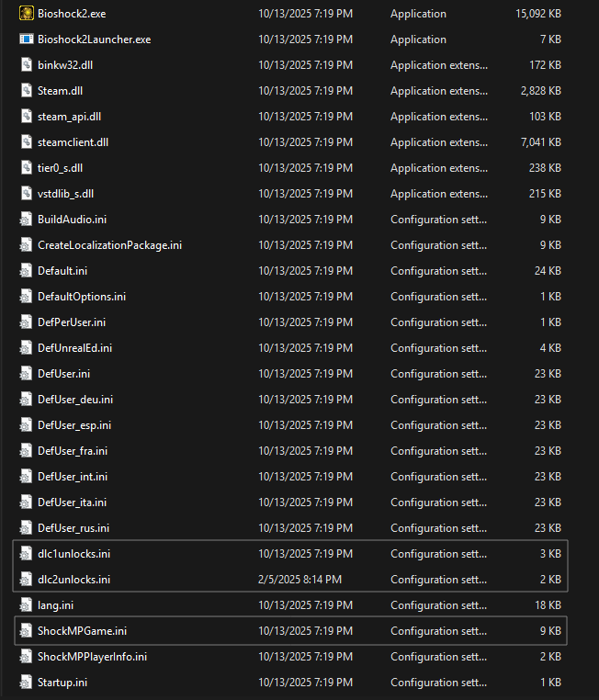Select the dlc1unlocks.ini file icon

coord(26,554)
